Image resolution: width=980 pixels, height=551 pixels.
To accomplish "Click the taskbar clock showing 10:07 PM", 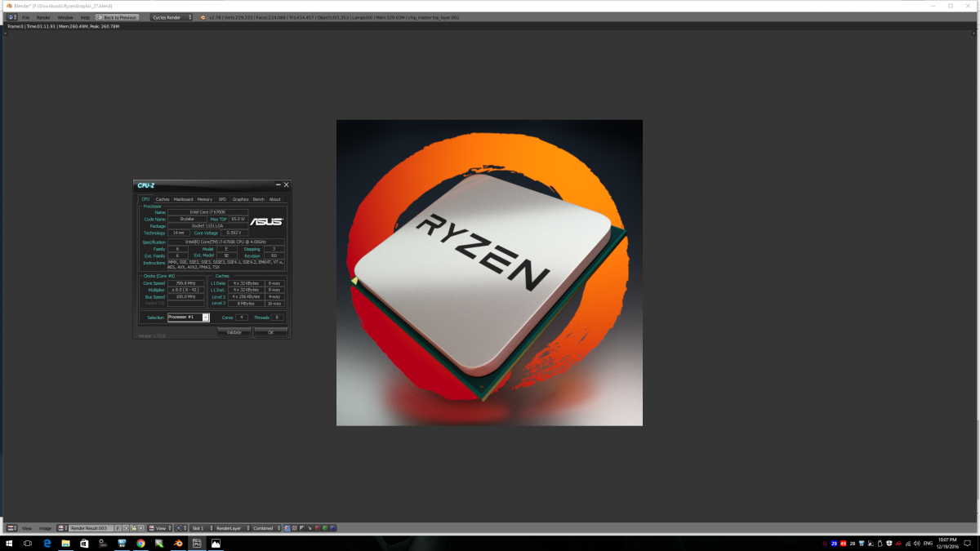I will (x=947, y=543).
